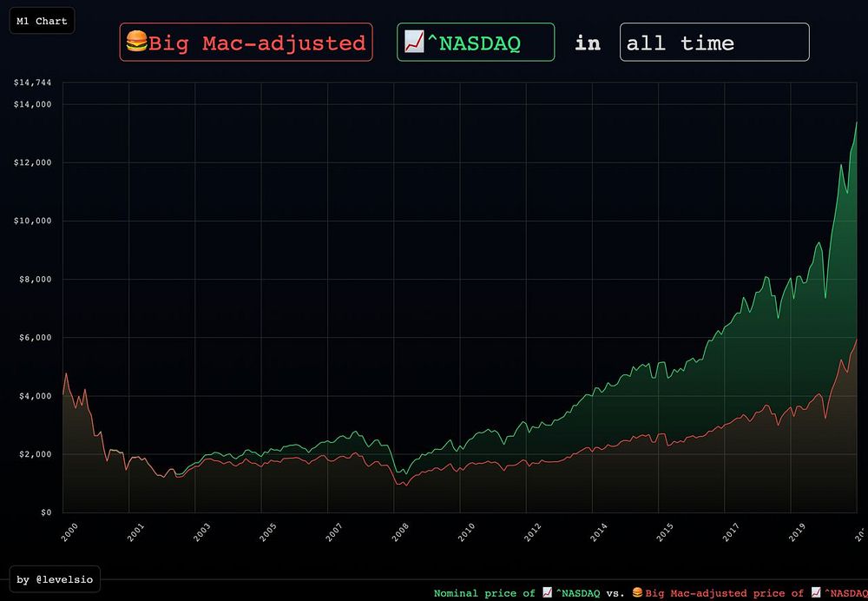Click the 2012 year label

tap(533, 532)
